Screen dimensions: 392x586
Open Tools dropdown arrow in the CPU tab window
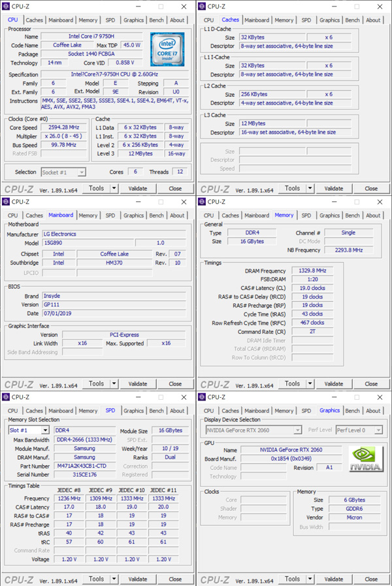114,188
